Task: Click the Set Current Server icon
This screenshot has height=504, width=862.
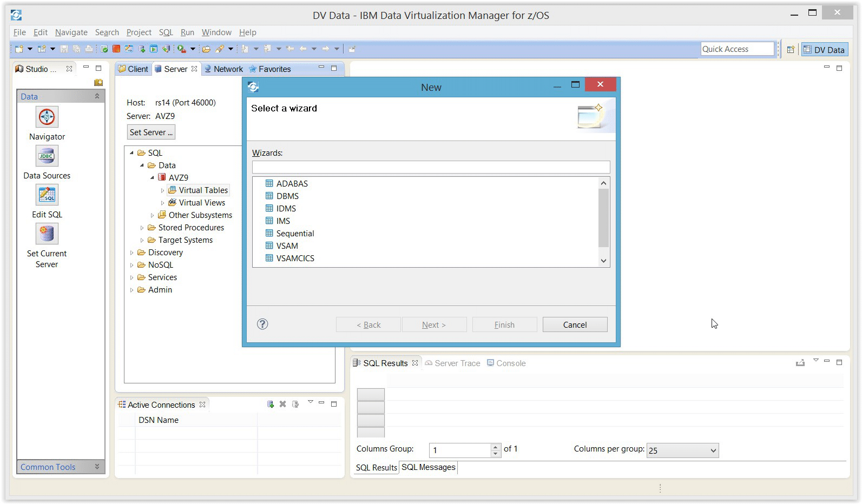Action: pos(47,234)
